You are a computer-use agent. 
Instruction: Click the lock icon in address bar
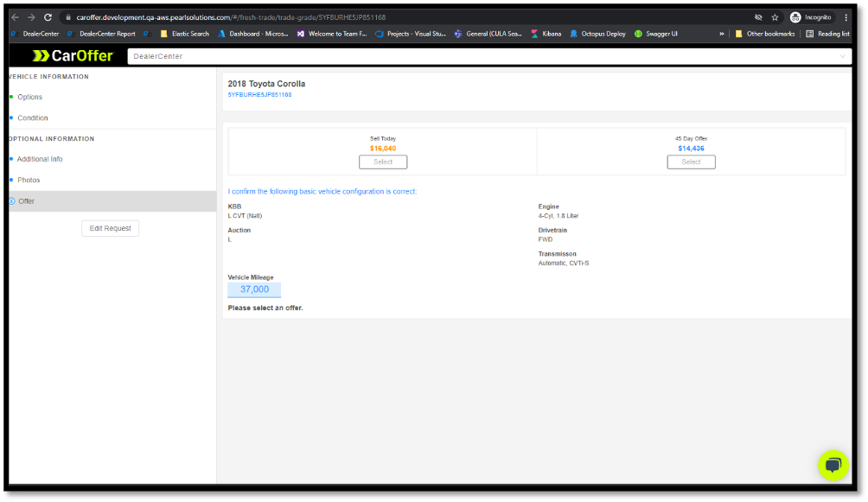click(68, 17)
